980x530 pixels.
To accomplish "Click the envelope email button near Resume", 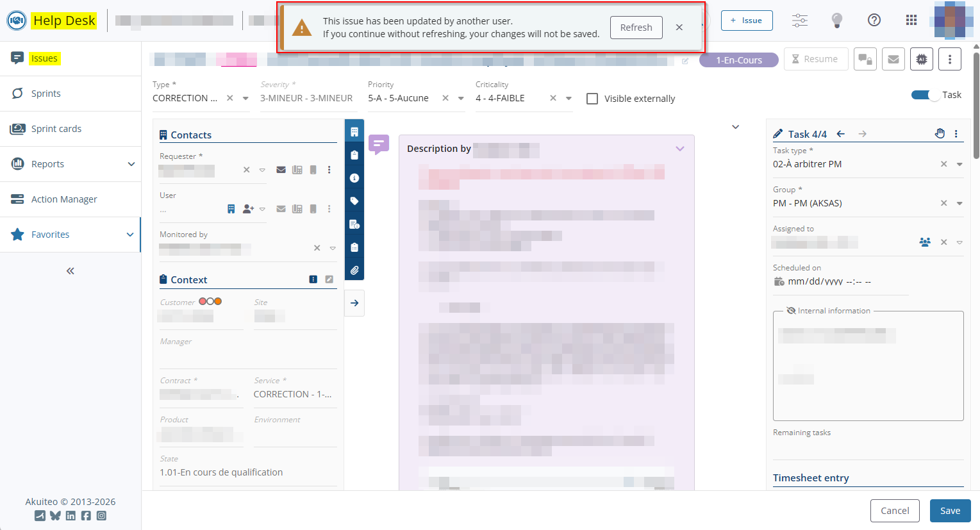I will tap(893, 60).
